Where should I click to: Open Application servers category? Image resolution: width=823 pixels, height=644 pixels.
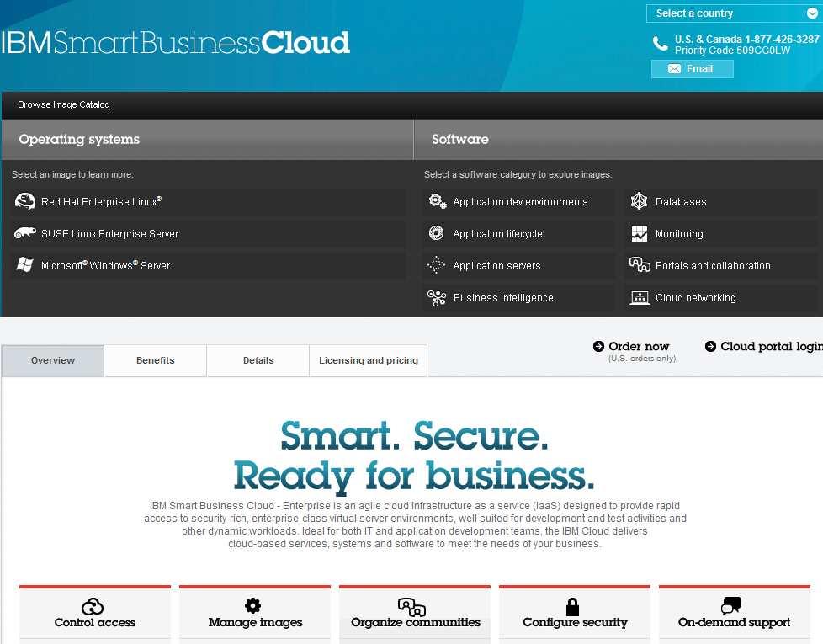point(518,265)
